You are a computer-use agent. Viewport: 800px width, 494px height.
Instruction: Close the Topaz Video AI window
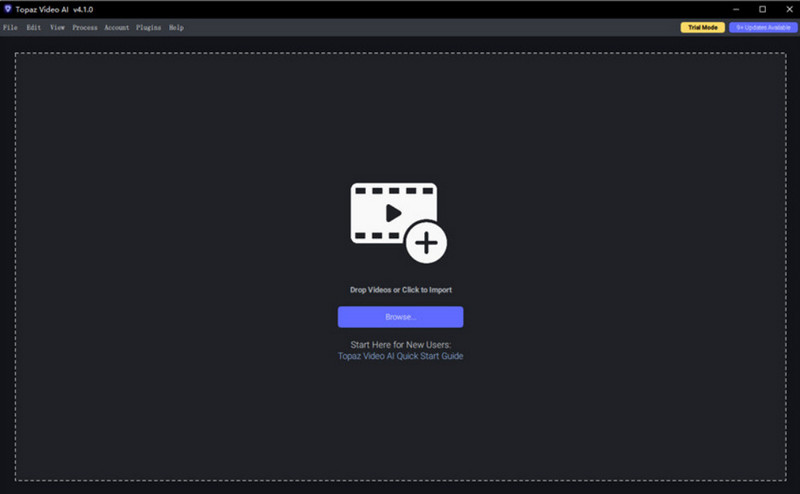[787, 9]
